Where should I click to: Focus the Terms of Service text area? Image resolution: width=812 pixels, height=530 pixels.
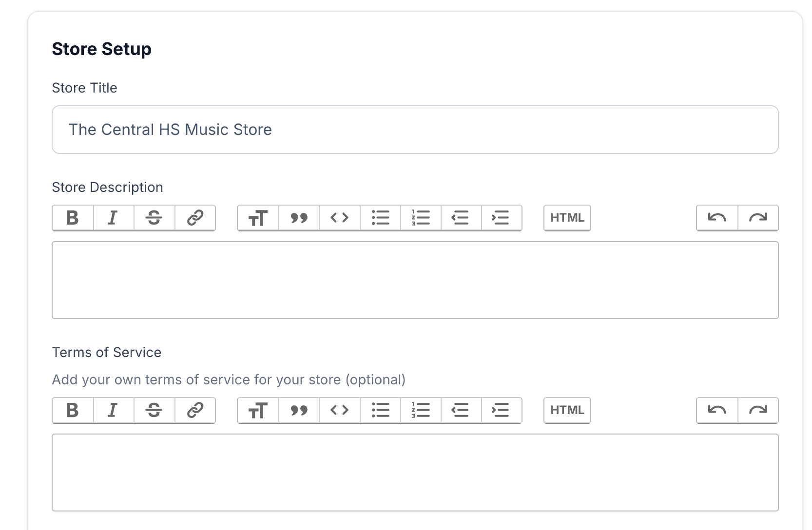415,473
